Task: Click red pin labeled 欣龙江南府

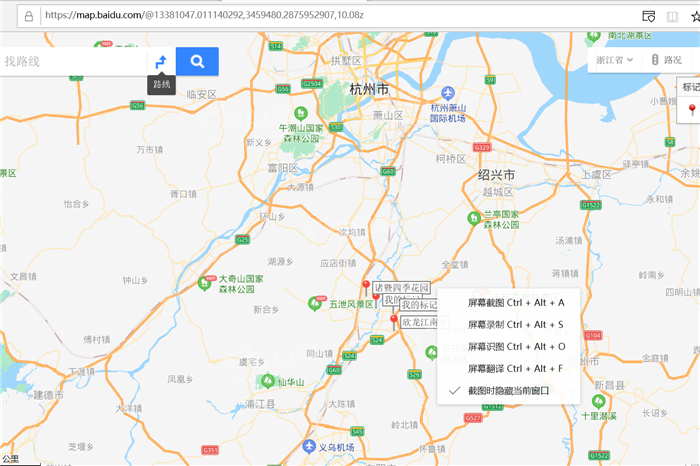Action: pos(394,320)
